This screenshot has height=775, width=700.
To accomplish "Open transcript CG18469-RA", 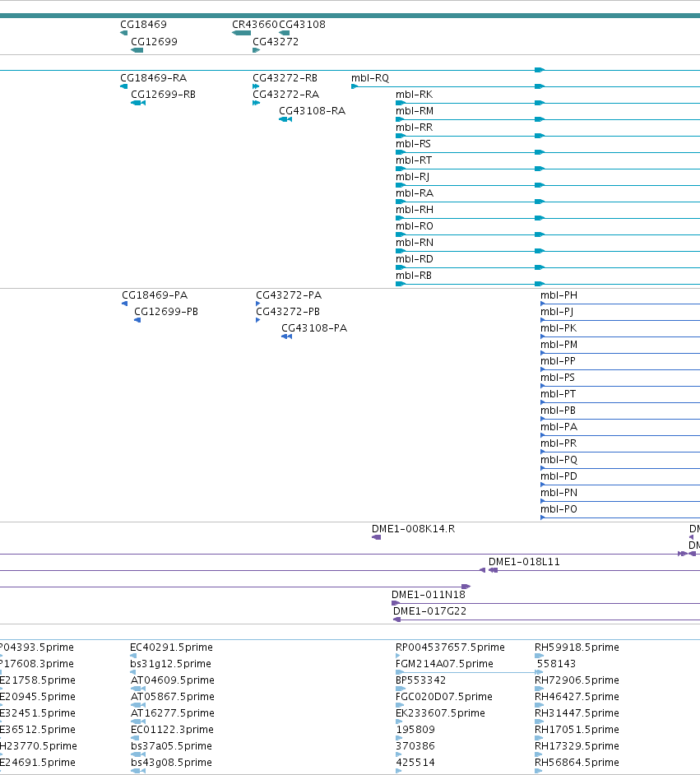I will [x=154, y=77].
